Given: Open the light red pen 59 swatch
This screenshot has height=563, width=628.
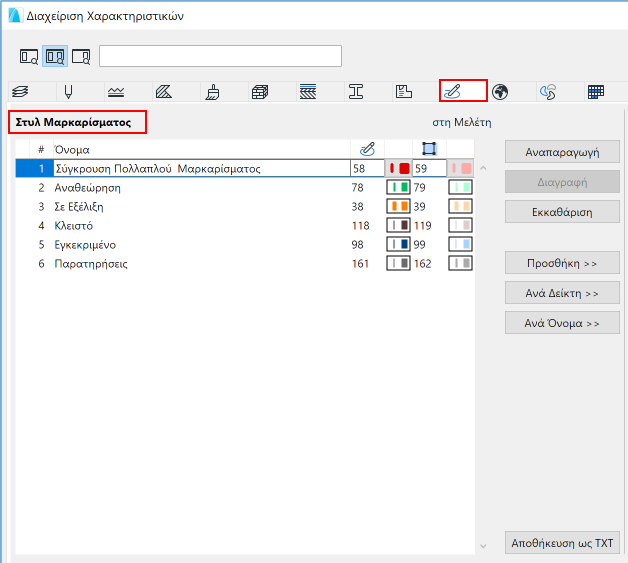Looking at the screenshot, I should pyautogui.click(x=460, y=168).
